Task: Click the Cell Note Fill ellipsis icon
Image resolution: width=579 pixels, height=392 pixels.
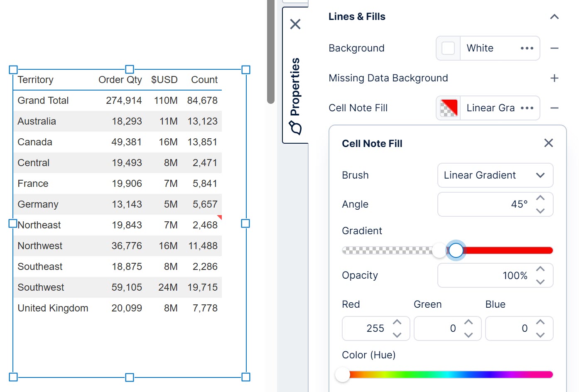Action: click(526, 108)
